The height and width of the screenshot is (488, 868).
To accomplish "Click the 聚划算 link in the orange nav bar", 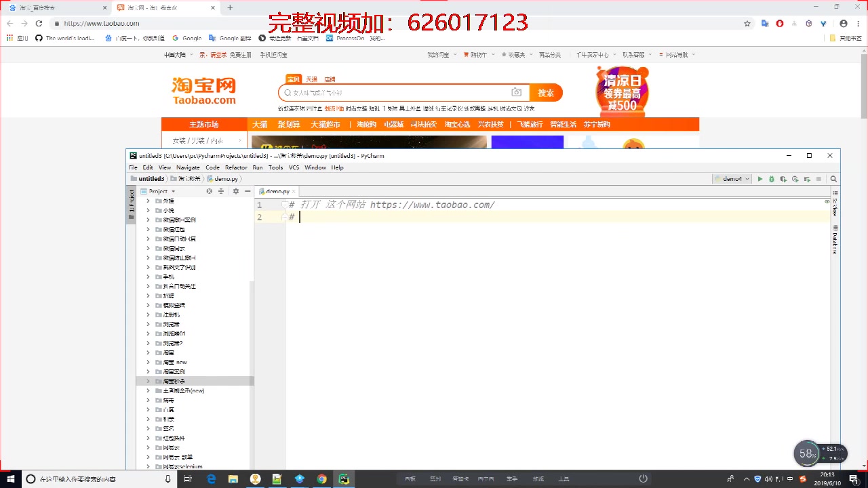I will pos(288,124).
